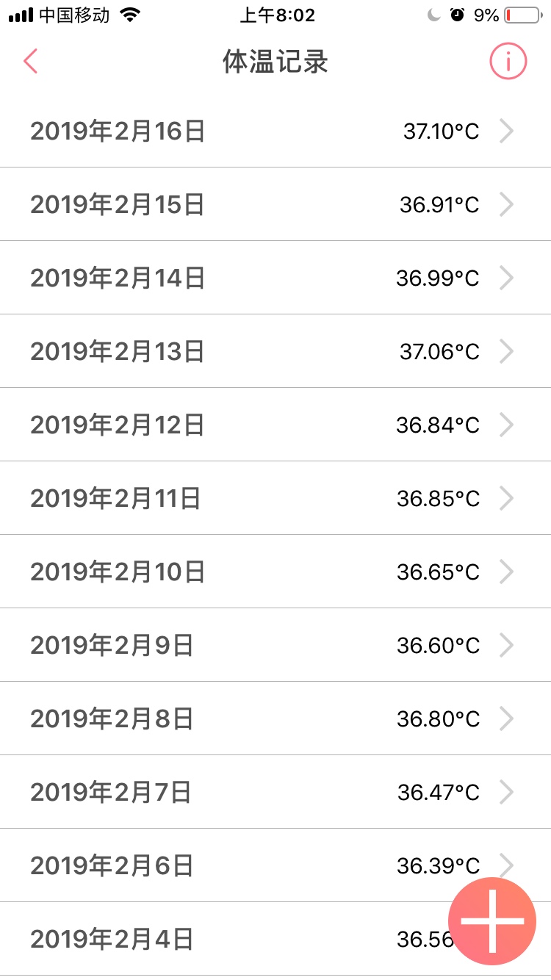Tap the plus button to add record
The width and height of the screenshot is (551, 980).
coord(491,920)
